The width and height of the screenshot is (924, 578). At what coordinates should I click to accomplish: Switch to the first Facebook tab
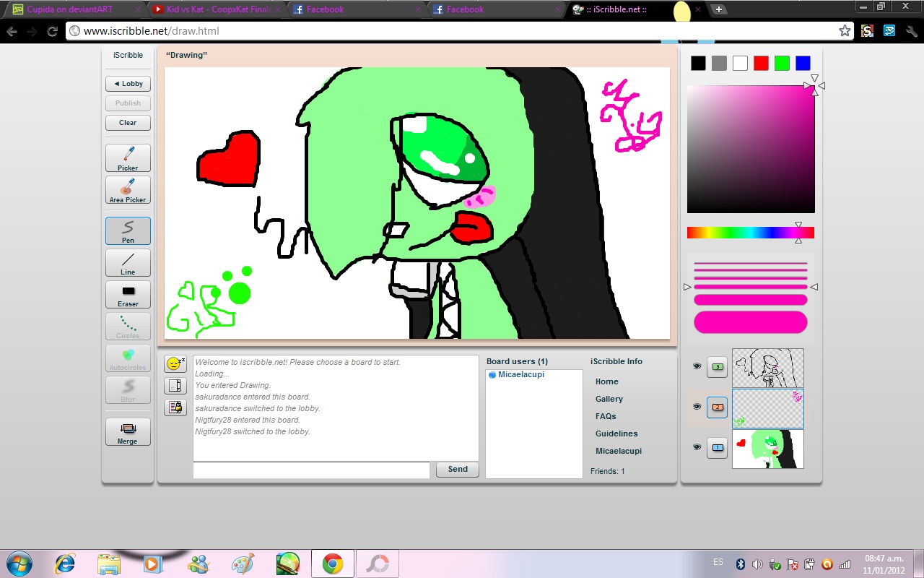(x=358, y=9)
